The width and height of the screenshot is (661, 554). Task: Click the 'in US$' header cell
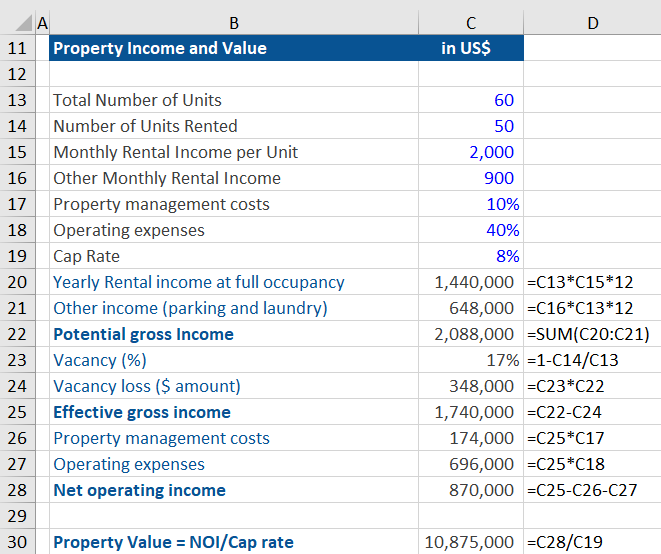pyautogui.click(x=470, y=48)
